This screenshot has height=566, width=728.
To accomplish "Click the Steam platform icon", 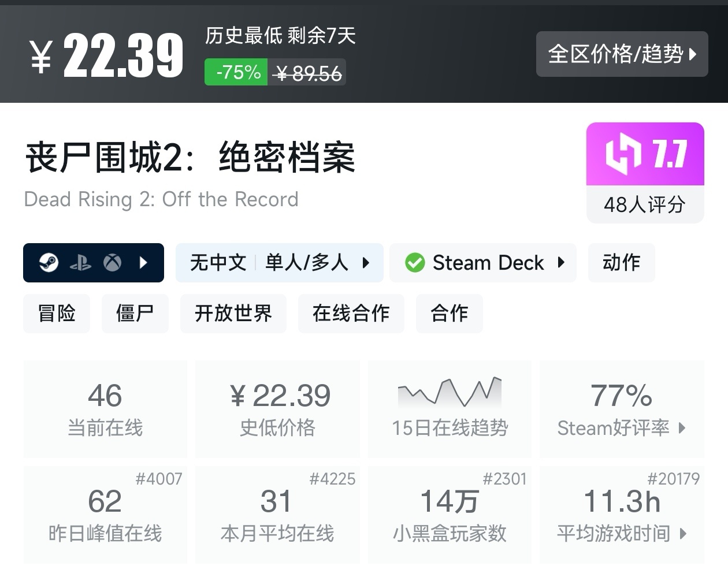I will point(49,263).
